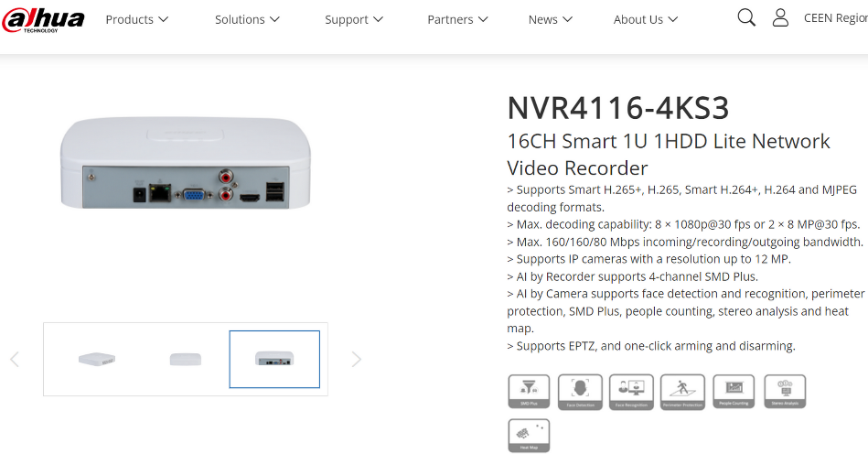Click the Perimeter Protection feature icon

[682, 392]
